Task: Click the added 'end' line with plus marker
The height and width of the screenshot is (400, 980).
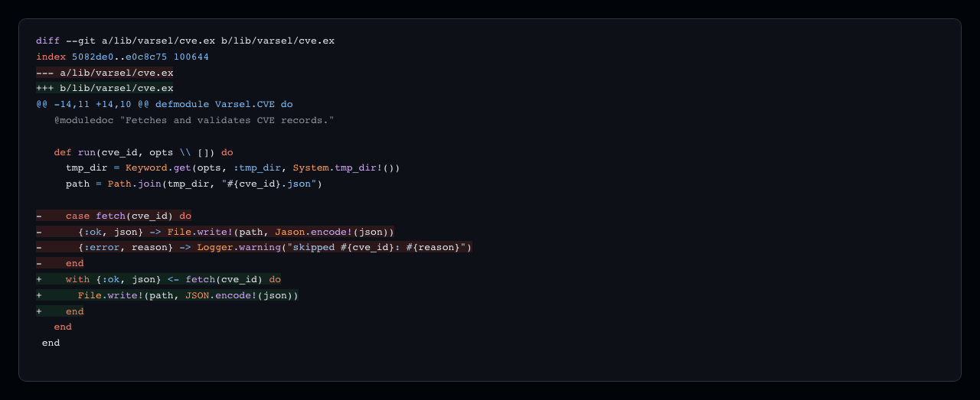Action: click(60, 311)
